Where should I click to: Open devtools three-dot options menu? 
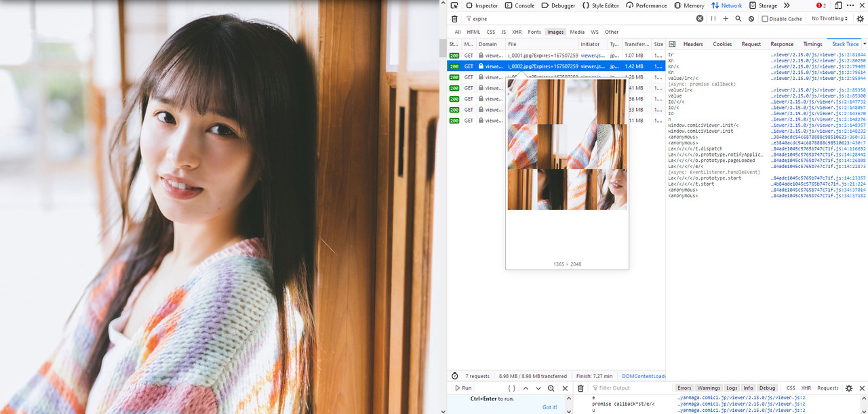pyautogui.click(x=850, y=5)
